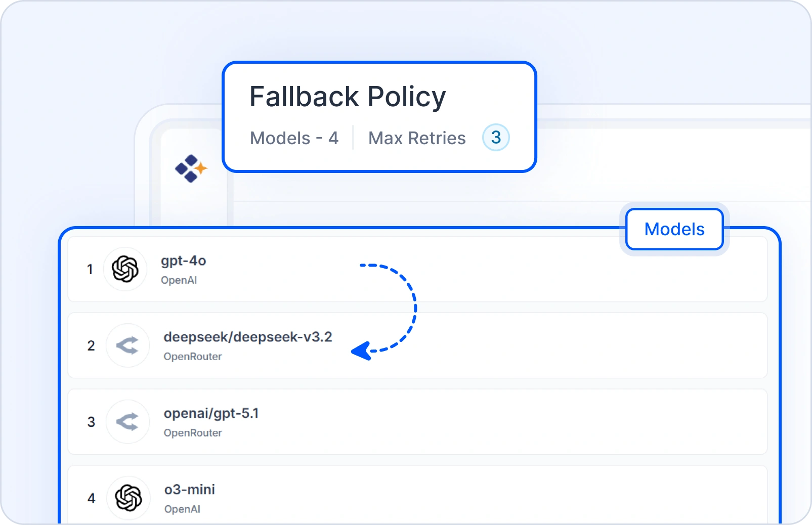Click the OpenAI icon beside o3-mini
This screenshot has width=812, height=525.
(129, 498)
